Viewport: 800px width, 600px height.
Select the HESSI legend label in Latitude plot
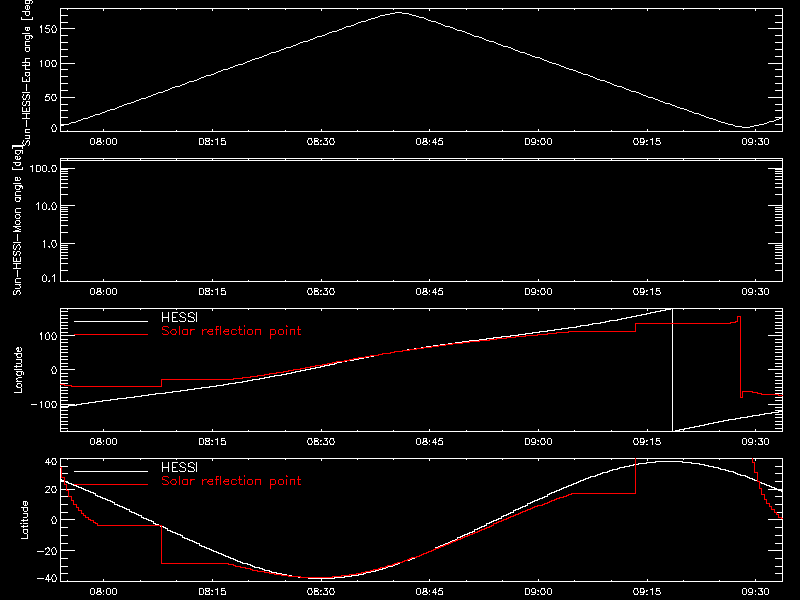[x=179, y=468]
